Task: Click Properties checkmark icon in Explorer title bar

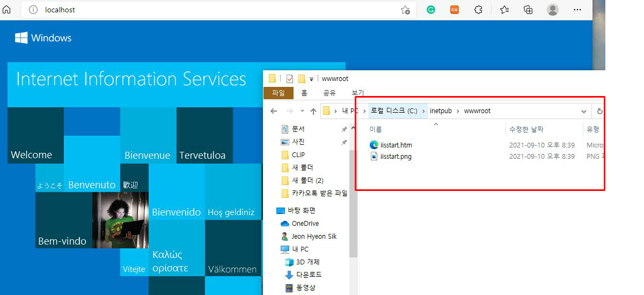Action: 290,79
